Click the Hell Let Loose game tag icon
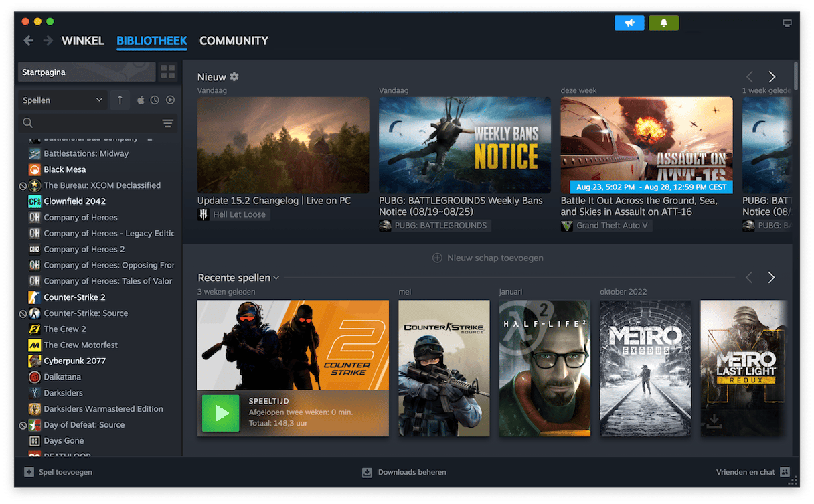This screenshot has height=504, width=814. coord(203,215)
